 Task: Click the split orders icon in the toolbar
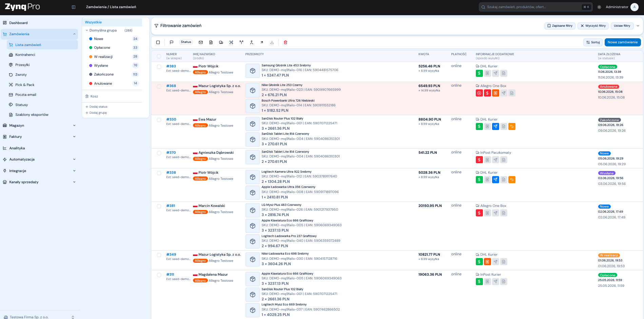pos(241,42)
